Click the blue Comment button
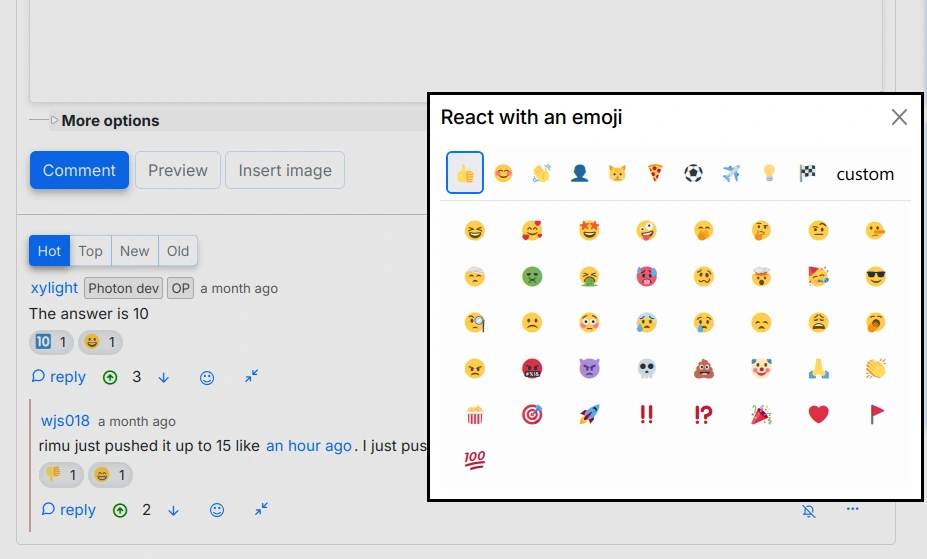Screen dimensions: 927x559 tap(79, 170)
